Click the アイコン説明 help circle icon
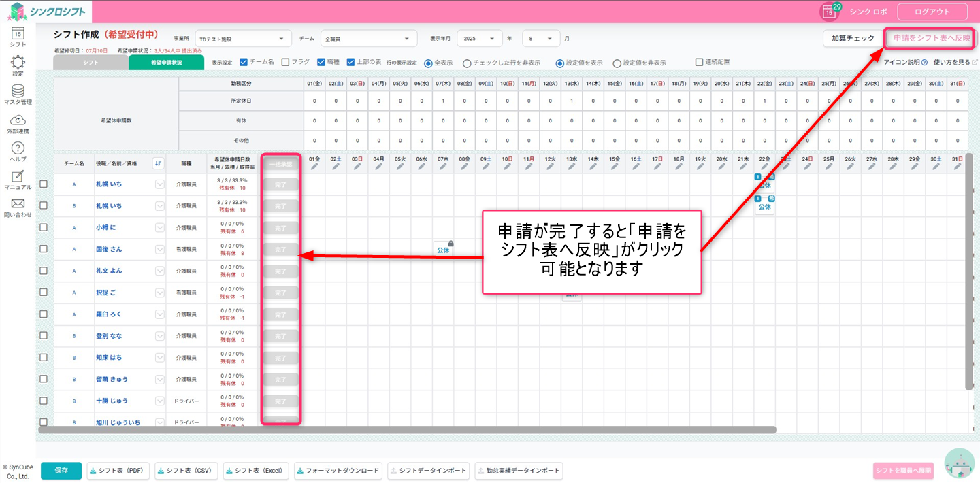This screenshot has height=483, width=980. click(924, 63)
